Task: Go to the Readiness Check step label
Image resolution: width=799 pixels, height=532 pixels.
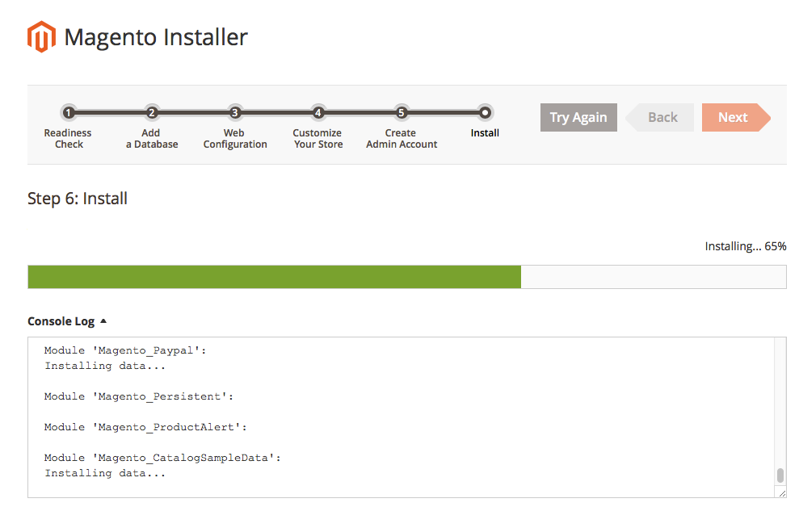Action: click(68, 139)
